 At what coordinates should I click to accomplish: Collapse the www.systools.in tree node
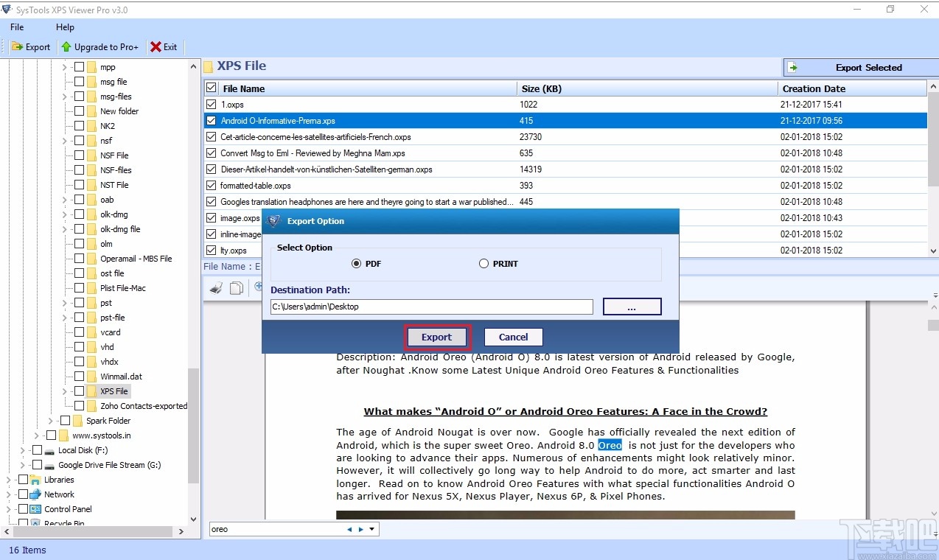tap(35, 435)
